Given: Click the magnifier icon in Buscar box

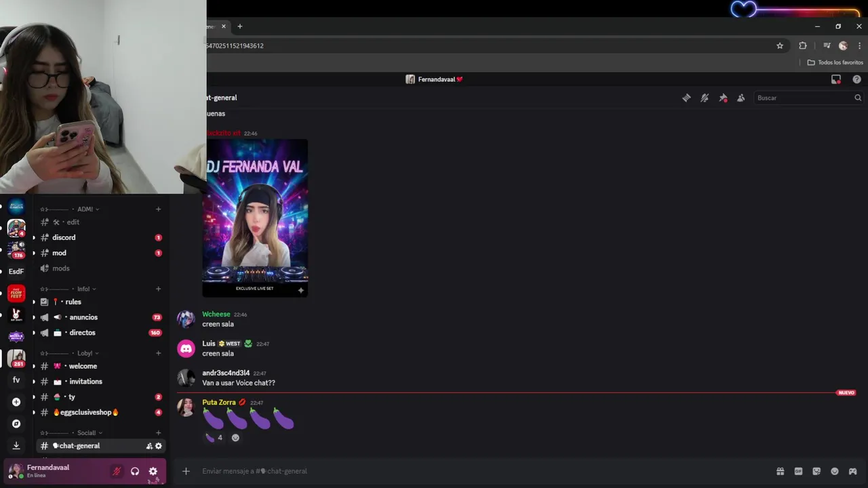Looking at the screenshot, I should pyautogui.click(x=858, y=98).
